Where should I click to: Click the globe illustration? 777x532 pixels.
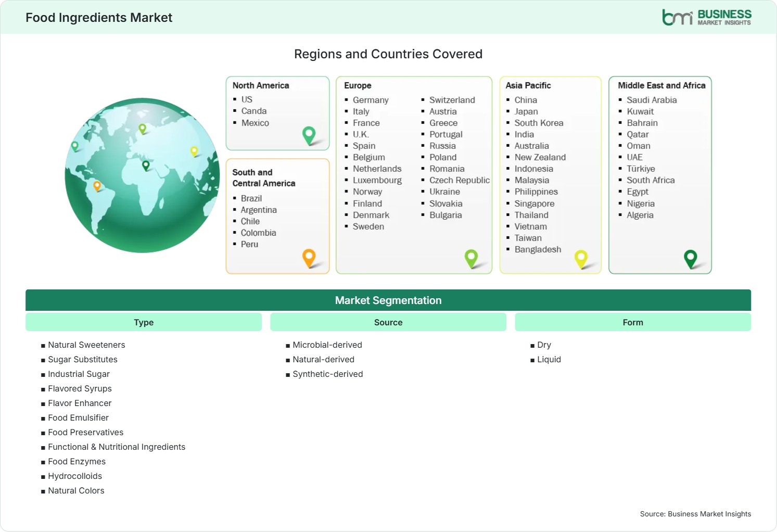pyautogui.click(x=142, y=175)
